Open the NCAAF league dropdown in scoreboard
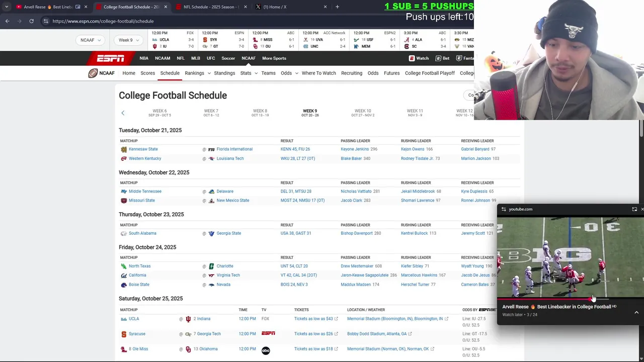 tap(91, 40)
